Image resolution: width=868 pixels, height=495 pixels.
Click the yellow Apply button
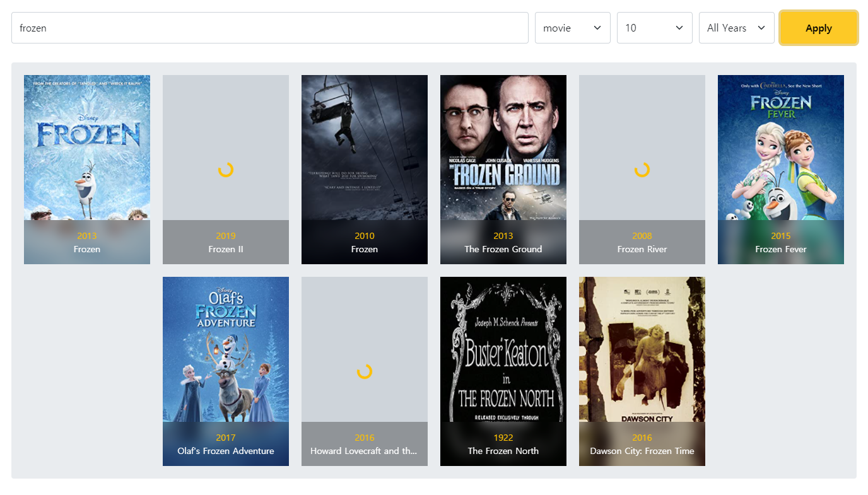tap(819, 28)
